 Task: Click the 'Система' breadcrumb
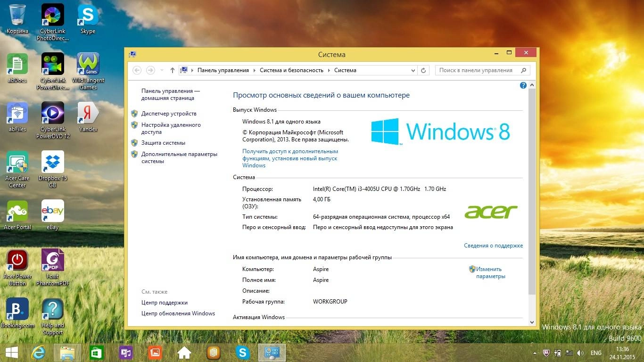click(x=345, y=70)
